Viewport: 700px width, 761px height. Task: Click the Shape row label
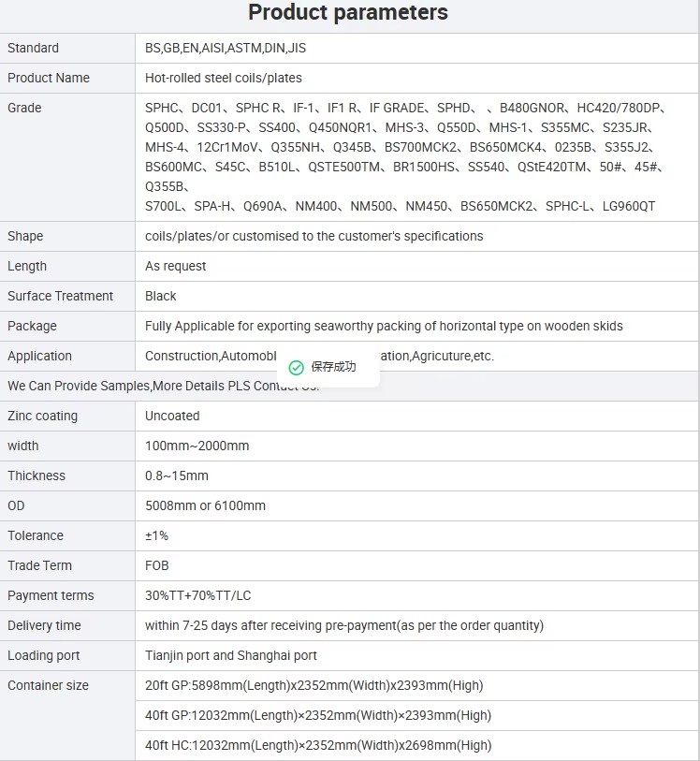point(25,237)
